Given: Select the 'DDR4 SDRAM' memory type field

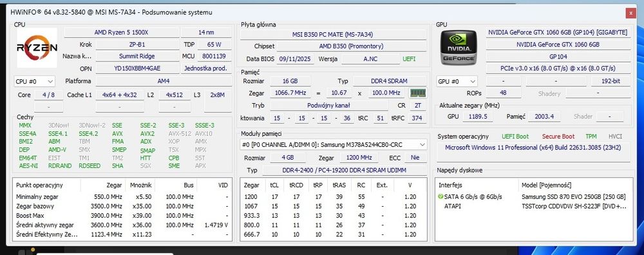Looking at the screenshot, I should click(x=390, y=81).
